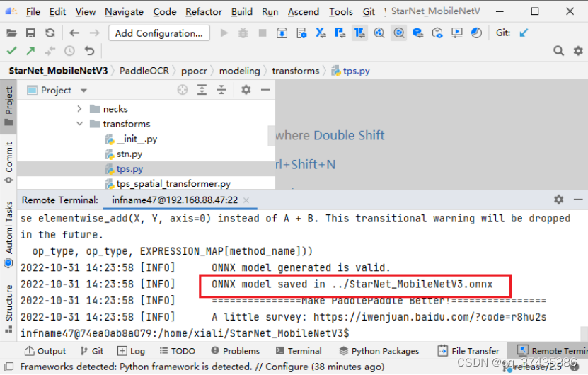
Task: Click the Open folder toolbar icon
Action: [x=11, y=33]
